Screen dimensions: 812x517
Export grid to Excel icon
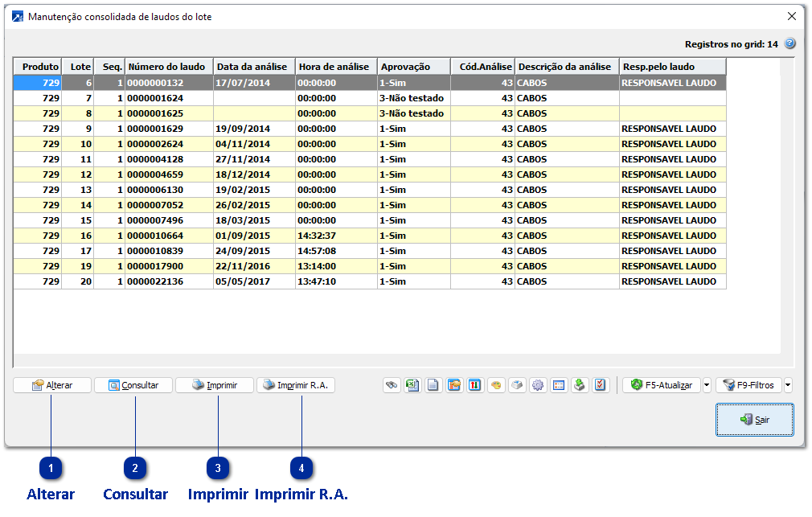pos(412,385)
